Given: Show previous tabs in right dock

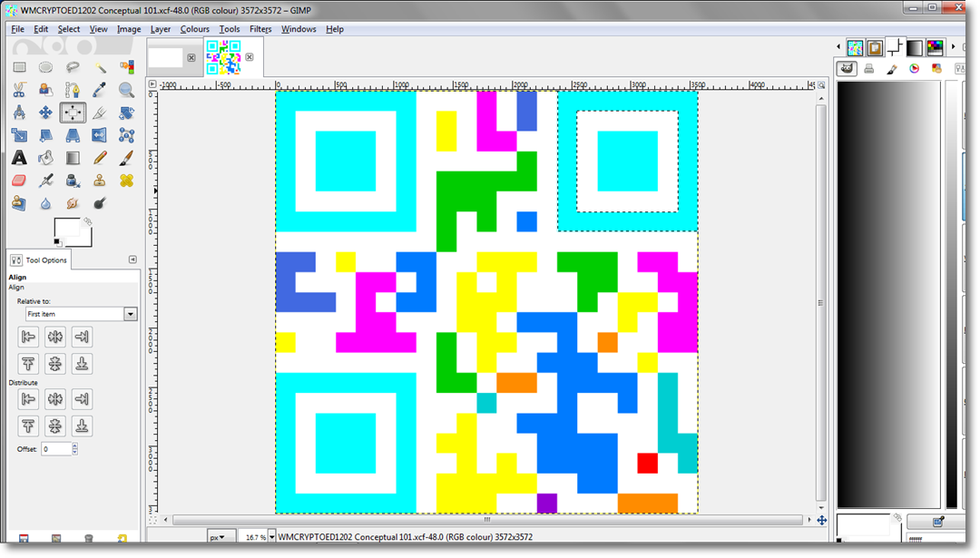Looking at the screenshot, I should 838,47.
